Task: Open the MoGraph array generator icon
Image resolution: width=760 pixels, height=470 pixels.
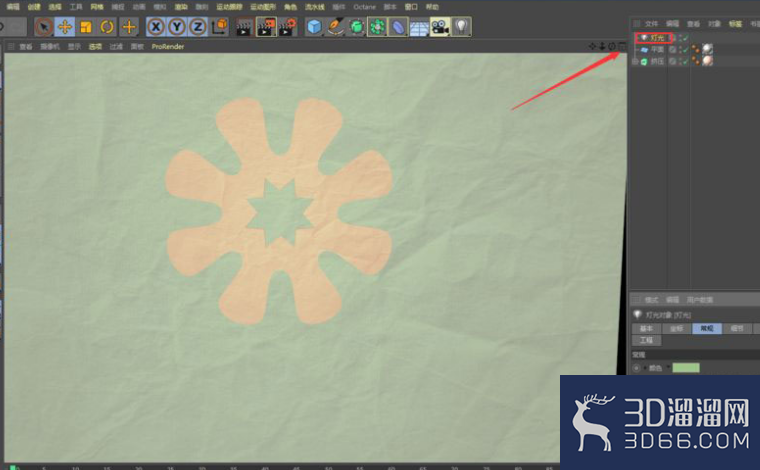Action: click(x=377, y=27)
